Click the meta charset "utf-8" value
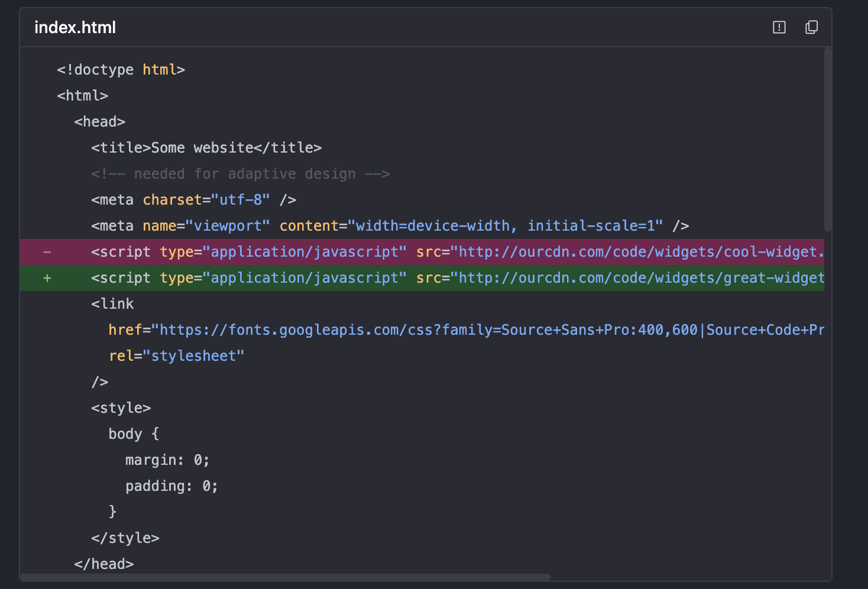Screen dimensions: 868x589 241,200
